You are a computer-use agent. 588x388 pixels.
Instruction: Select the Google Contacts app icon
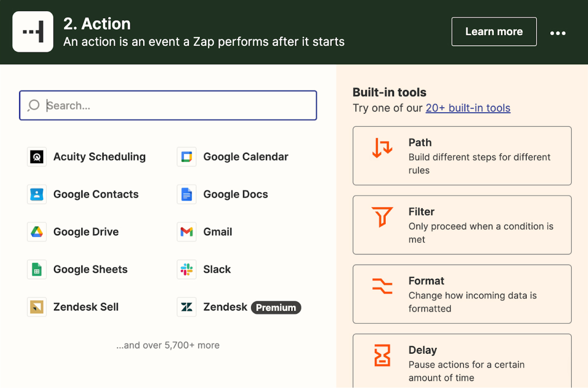[37, 194]
